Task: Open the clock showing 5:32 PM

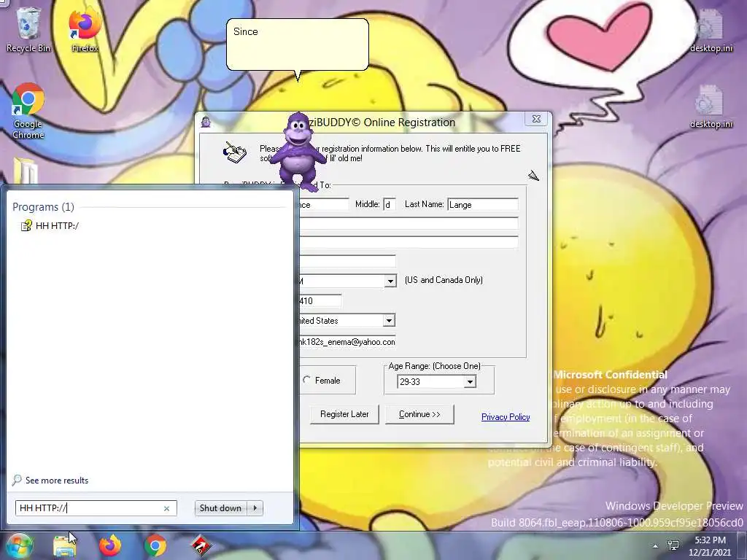Action: (710, 546)
